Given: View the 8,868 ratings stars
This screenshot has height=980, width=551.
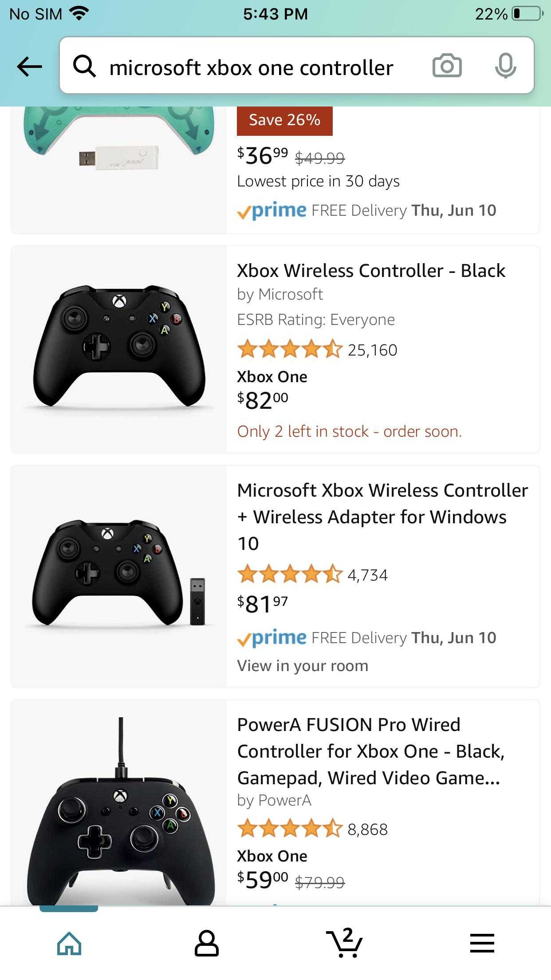Looking at the screenshot, I should pyautogui.click(x=290, y=829).
